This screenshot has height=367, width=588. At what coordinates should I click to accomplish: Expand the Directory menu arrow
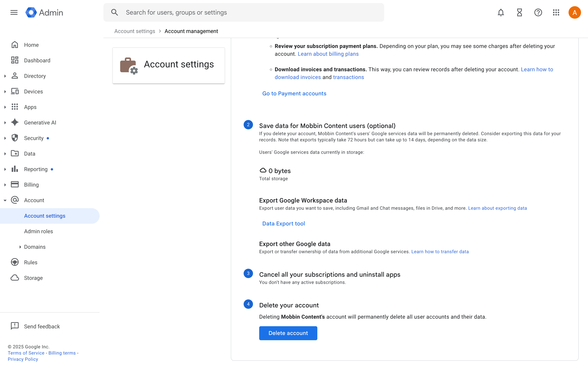coord(5,76)
